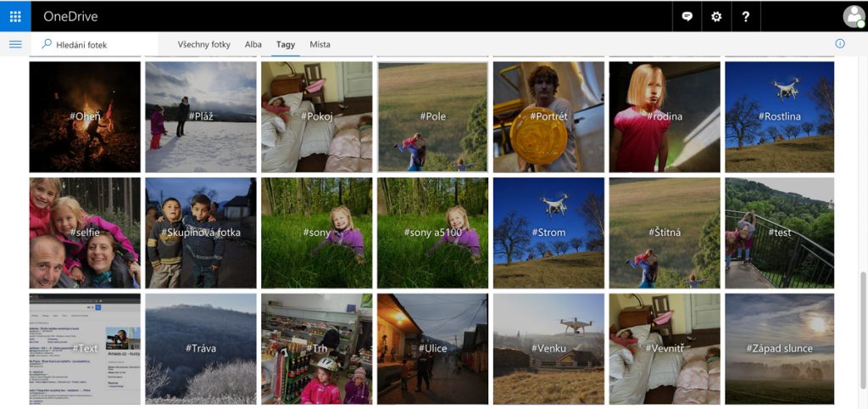Open the chat feedback icon
This screenshot has height=409, width=868.
(x=687, y=16)
